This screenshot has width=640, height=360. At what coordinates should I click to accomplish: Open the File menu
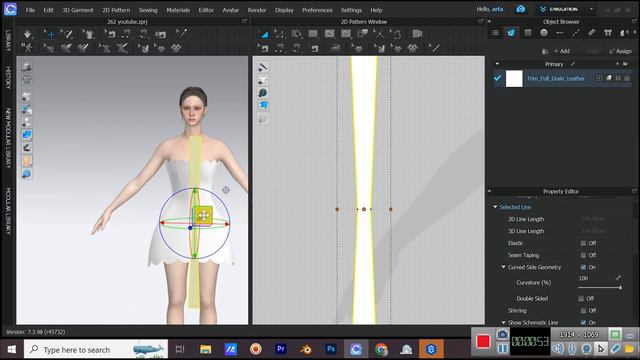[x=30, y=10]
